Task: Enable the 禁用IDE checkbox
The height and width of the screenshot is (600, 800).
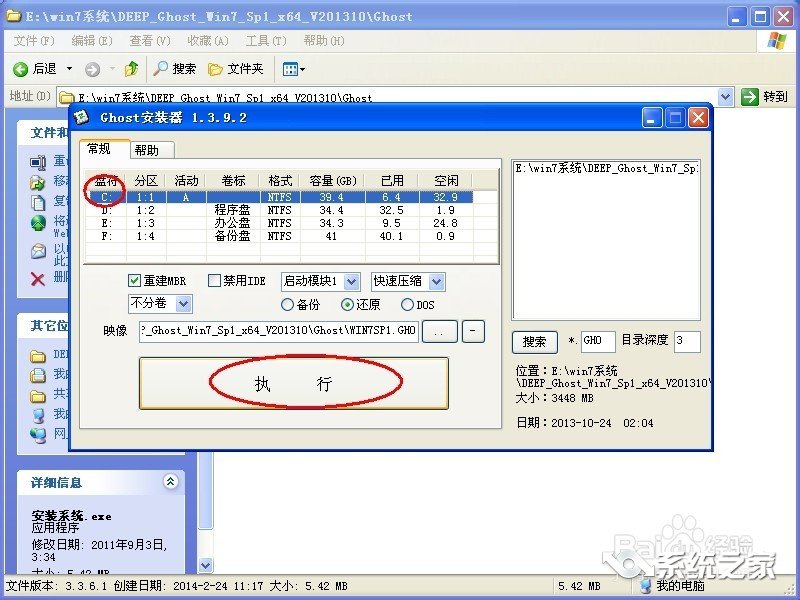Action: (215, 281)
